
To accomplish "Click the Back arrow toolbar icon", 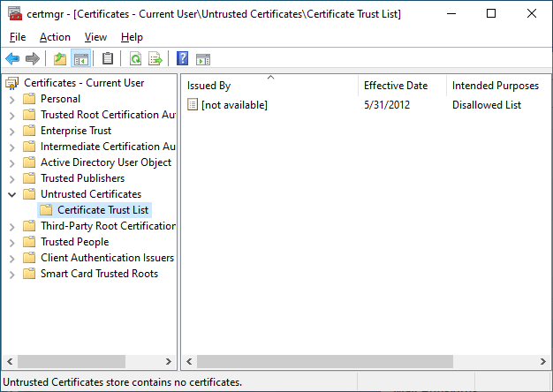I will point(12,59).
